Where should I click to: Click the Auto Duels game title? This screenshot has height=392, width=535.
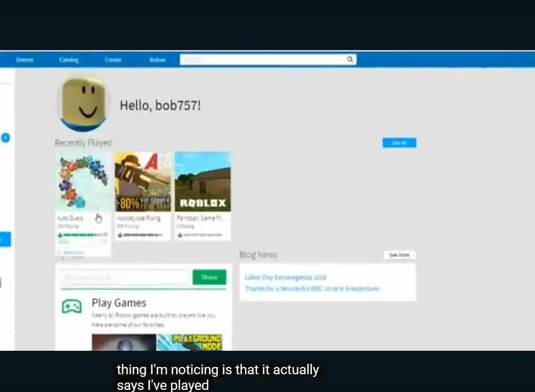point(70,218)
